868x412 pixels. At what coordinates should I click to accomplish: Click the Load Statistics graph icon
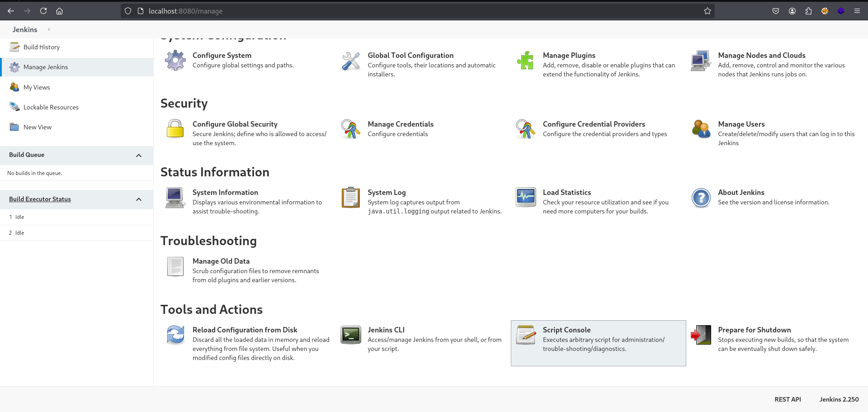tap(526, 197)
